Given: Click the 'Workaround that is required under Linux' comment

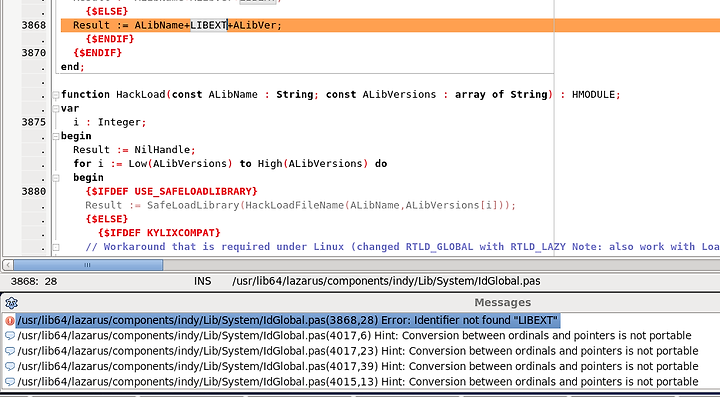Looking at the screenshot, I should tap(224, 247).
